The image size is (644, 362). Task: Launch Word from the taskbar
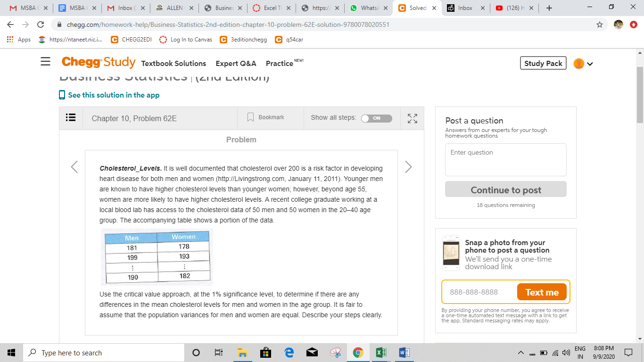click(x=404, y=352)
